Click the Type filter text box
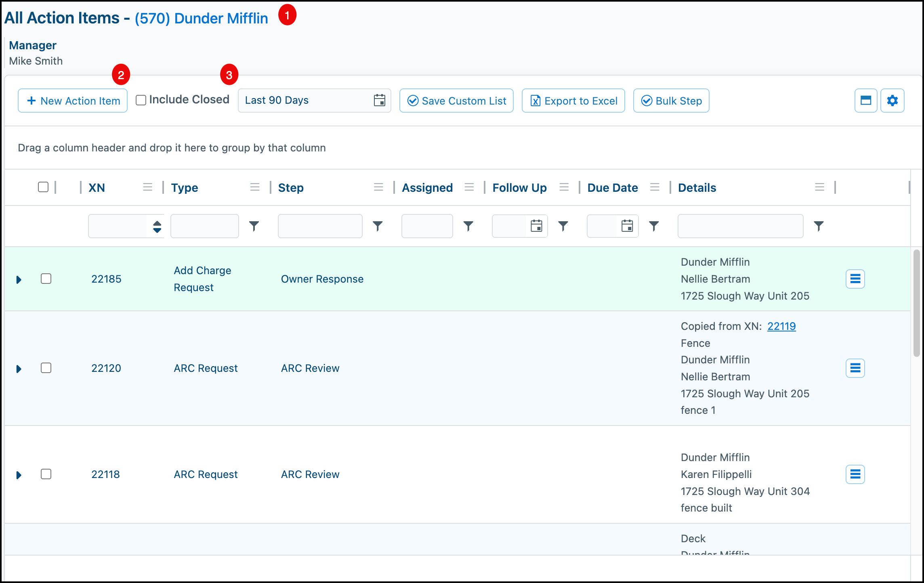This screenshot has width=924, height=583. (x=205, y=226)
